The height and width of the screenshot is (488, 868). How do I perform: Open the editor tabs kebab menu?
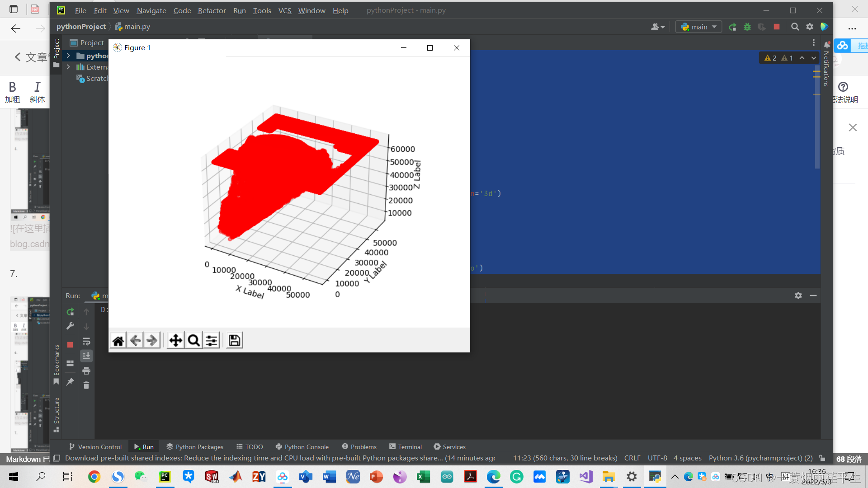point(814,42)
